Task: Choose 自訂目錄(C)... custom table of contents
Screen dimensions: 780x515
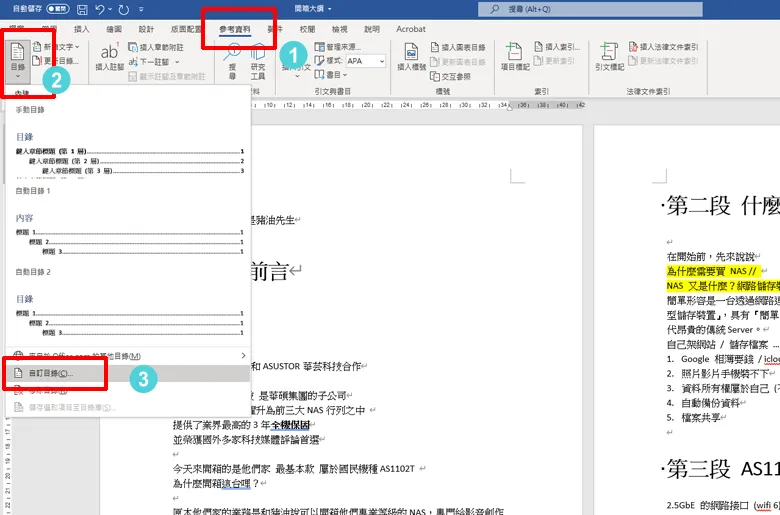Action: click(128, 373)
